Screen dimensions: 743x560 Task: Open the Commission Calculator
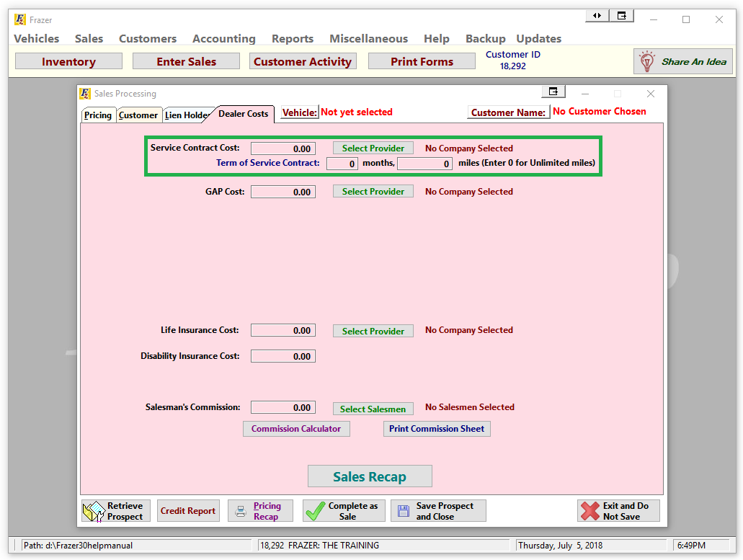pyautogui.click(x=296, y=429)
